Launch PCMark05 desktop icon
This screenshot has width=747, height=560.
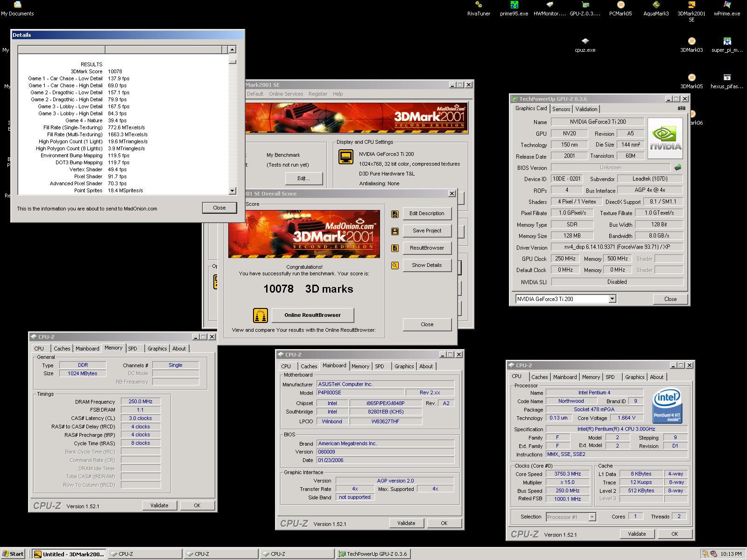click(x=620, y=8)
